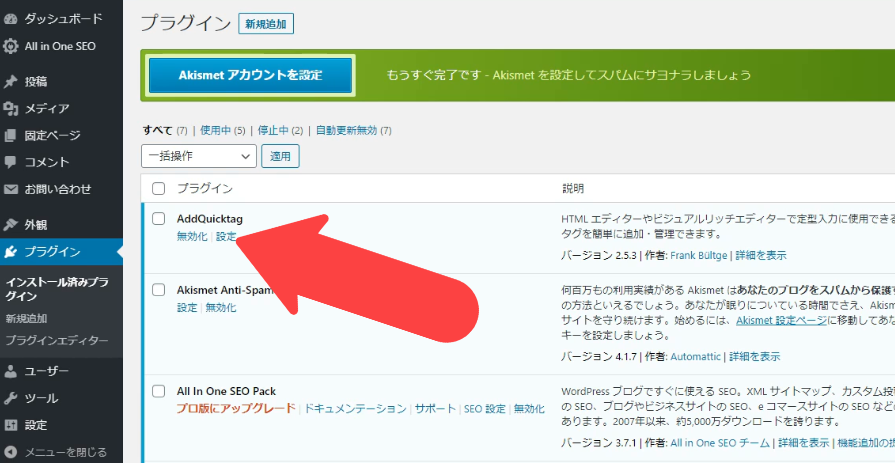
Task: Click the envelope icon beside お問い合わせ
Action: (10, 189)
